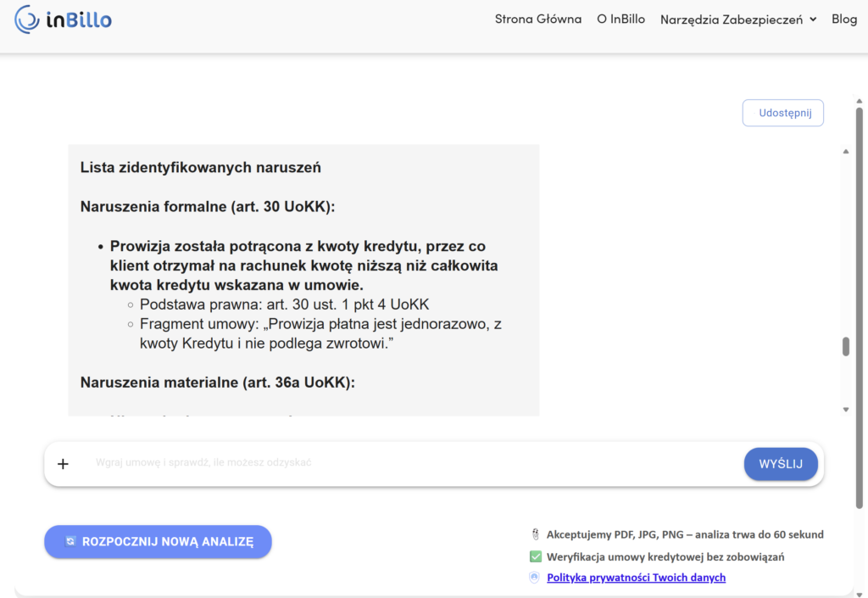Image resolution: width=868 pixels, height=598 pixels.
Task: Click the page scrollbar up arrow
Action: pos(860,101)
